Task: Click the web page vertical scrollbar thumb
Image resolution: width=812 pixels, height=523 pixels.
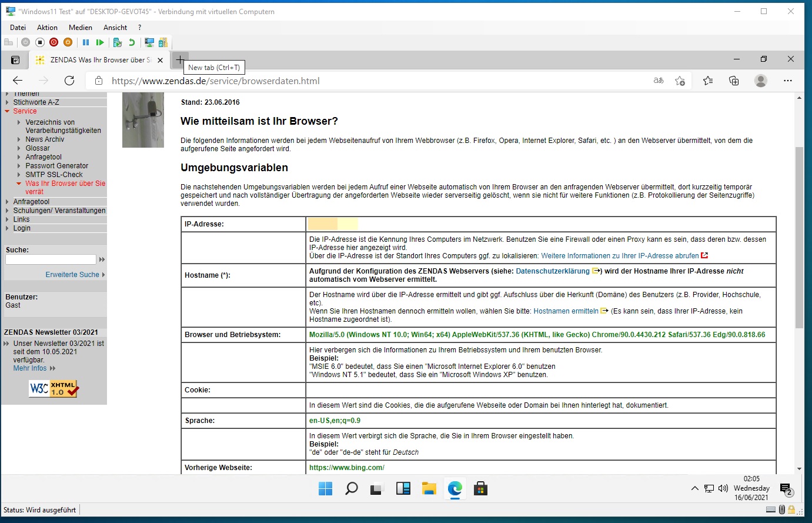Action: (x=798, y=235)
